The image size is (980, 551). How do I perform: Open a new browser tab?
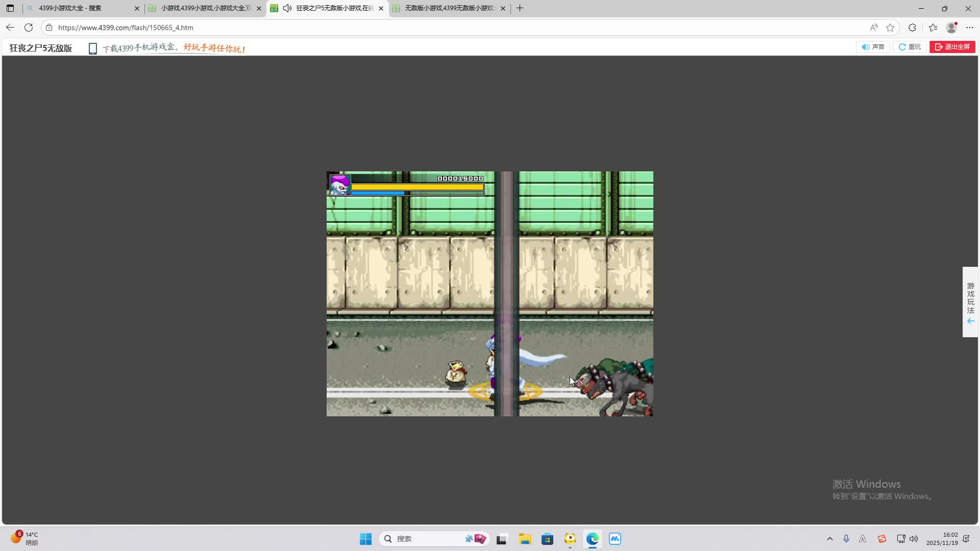[x=520, y=8]
